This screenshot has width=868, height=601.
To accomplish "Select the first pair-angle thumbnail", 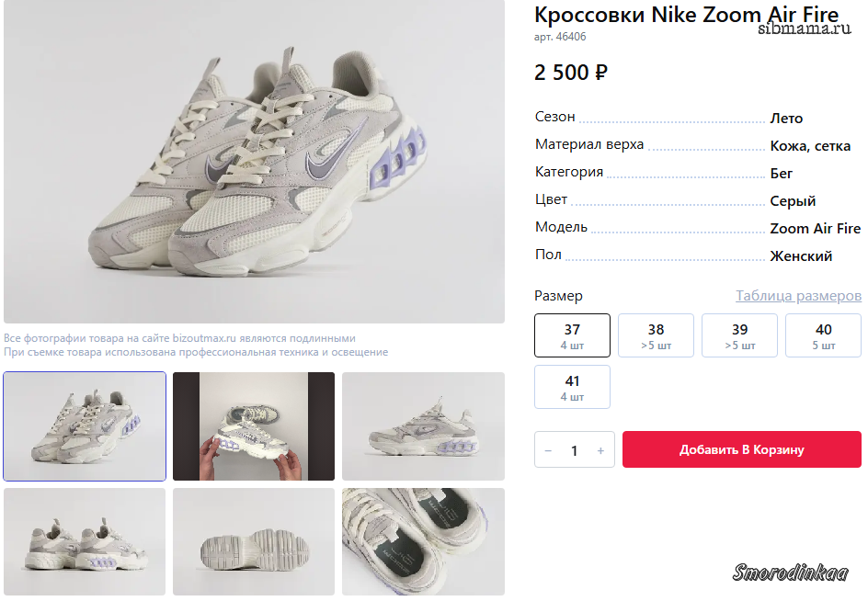I will [85, 426].
